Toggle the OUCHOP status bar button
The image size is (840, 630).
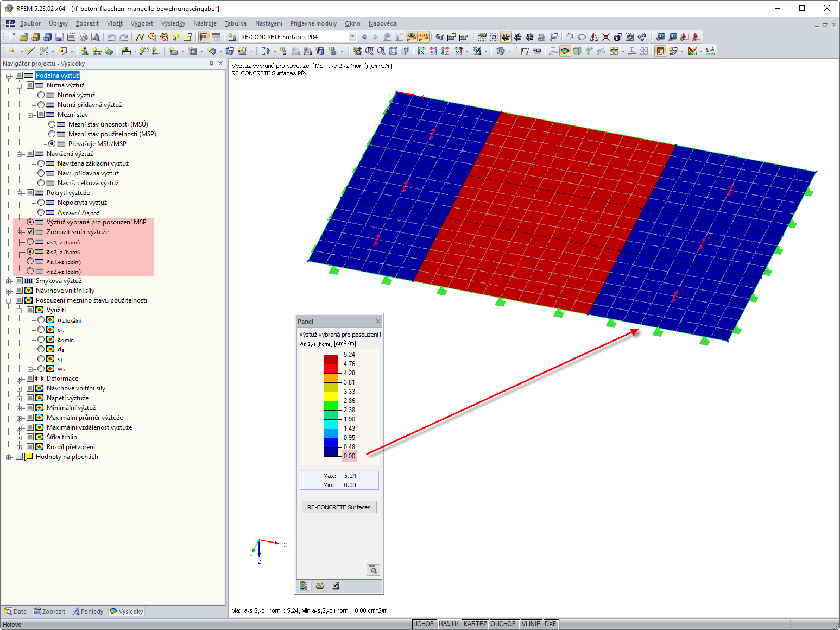pyautogui.click(x=503, y=624)
